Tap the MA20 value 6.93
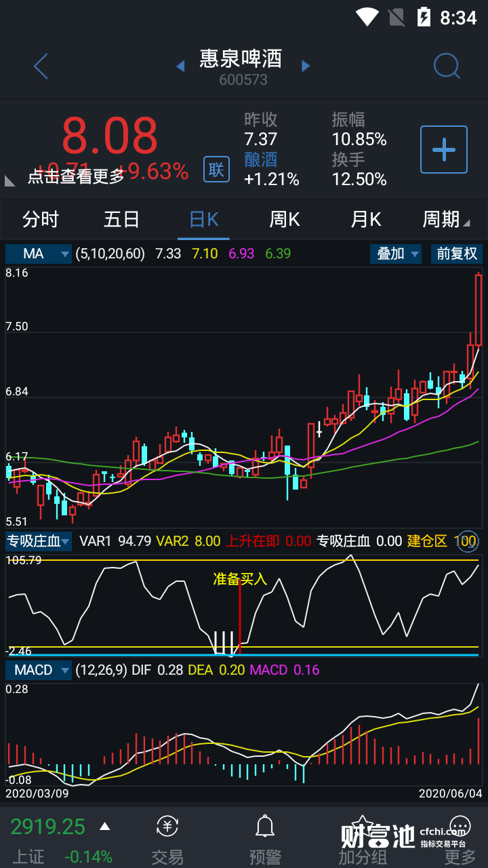The height and width of the screenshot is (868, 488). 241,254
